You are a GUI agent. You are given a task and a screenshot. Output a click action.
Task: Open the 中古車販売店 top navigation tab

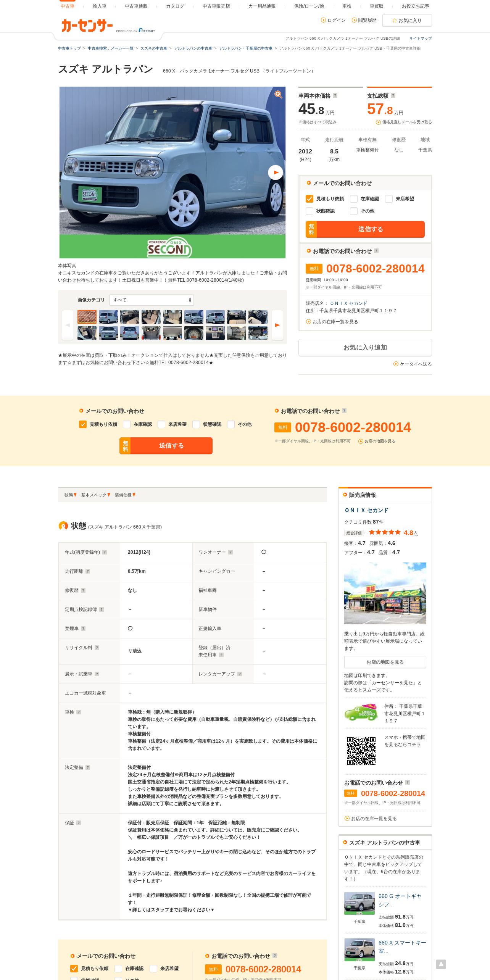216,6
